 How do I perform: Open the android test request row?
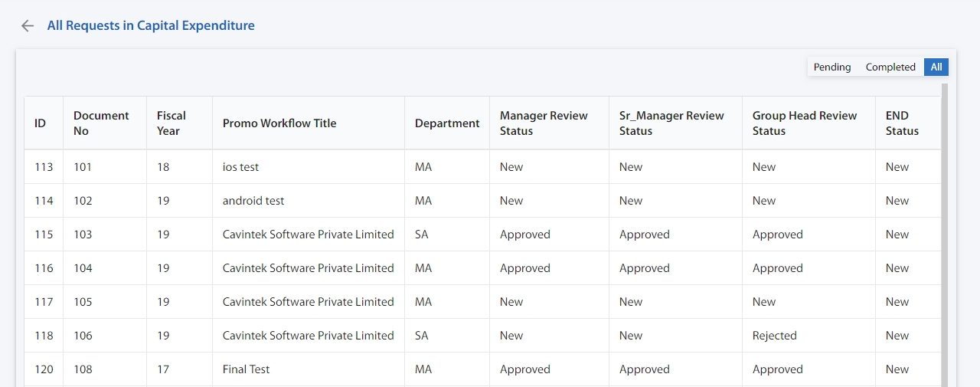(x=483, y=201)
